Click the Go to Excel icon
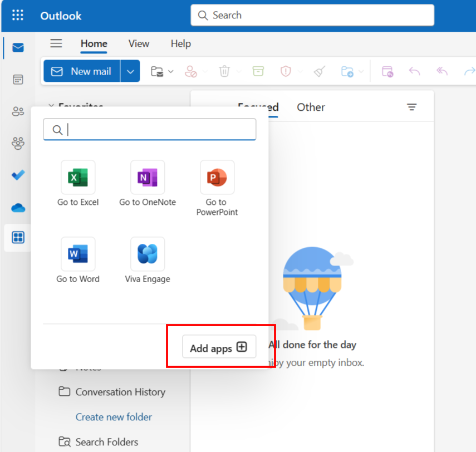Viewport: 476px width, 452px height. pos(78,177)
